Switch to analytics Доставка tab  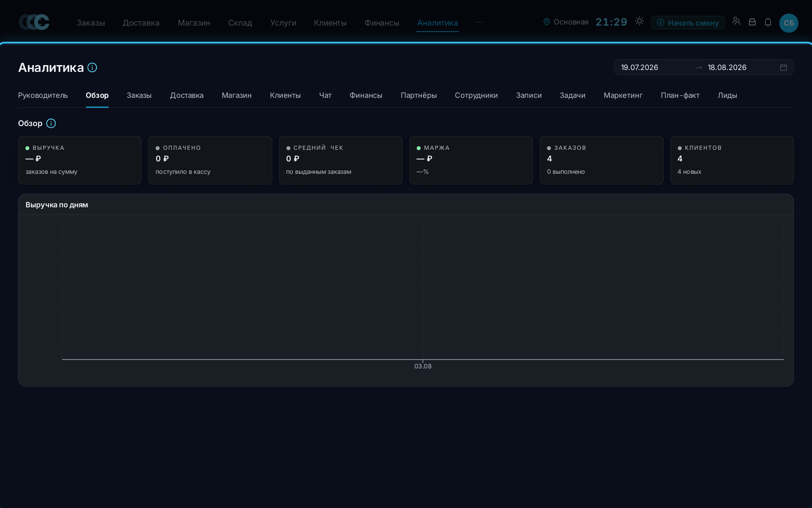tap(186, 95)
